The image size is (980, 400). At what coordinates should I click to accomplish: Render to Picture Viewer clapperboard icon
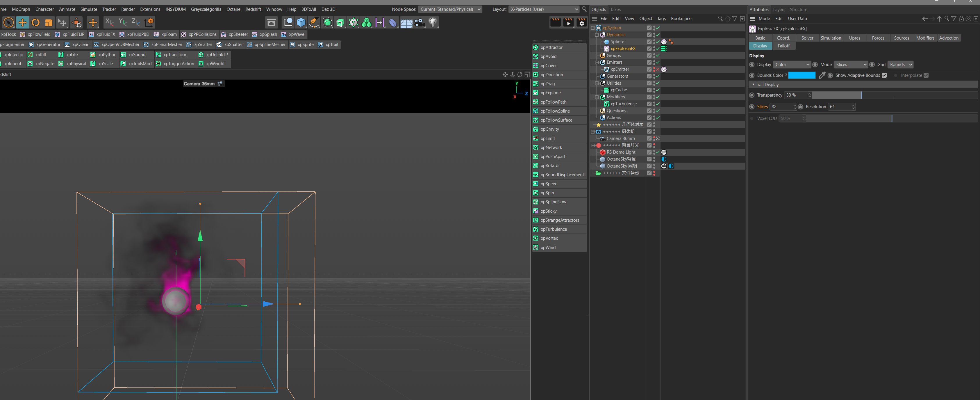click(x=568, y=22)
